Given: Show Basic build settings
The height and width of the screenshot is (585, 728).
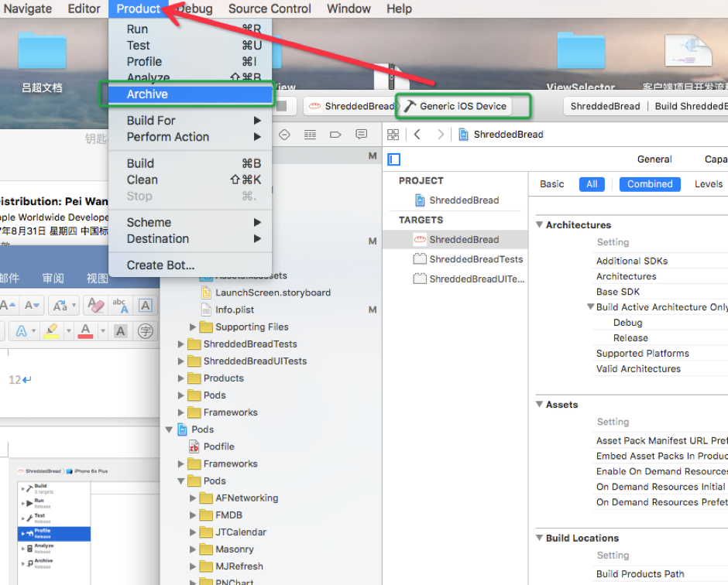Looking at the screenshot, I should point(551,184).
